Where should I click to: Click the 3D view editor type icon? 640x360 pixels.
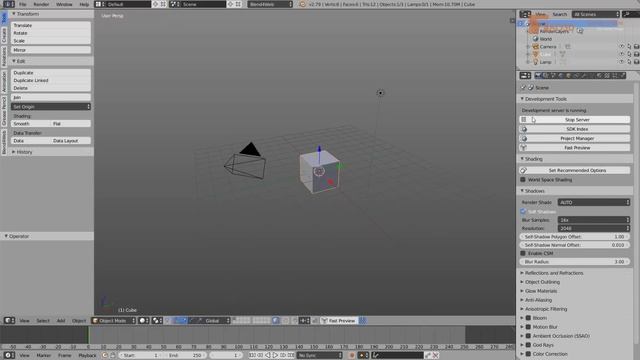click(x=9, y=321)
